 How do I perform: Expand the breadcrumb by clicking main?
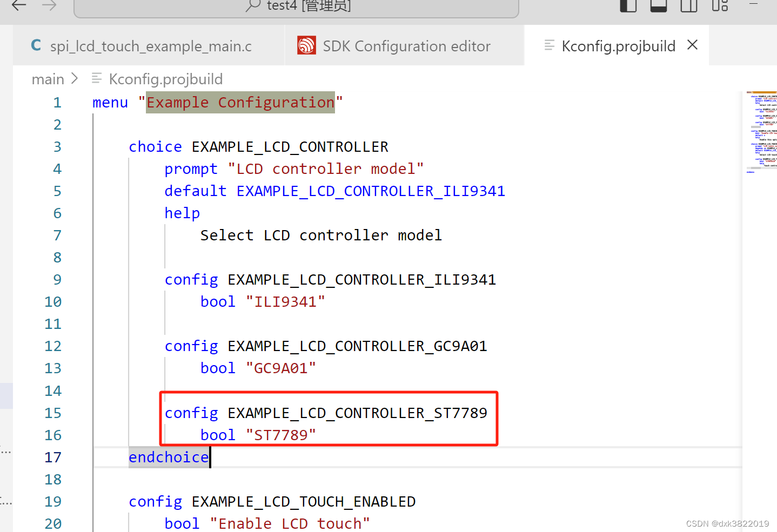(x=48, y=78)
